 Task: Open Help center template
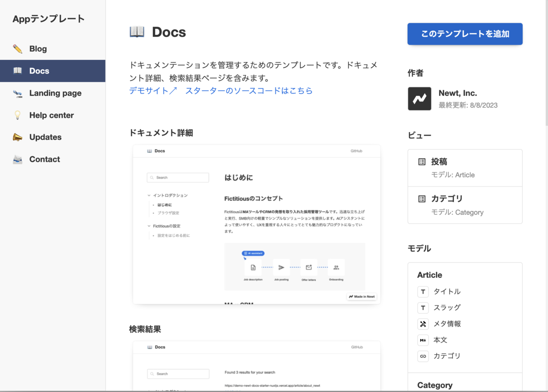coord(53,115)
